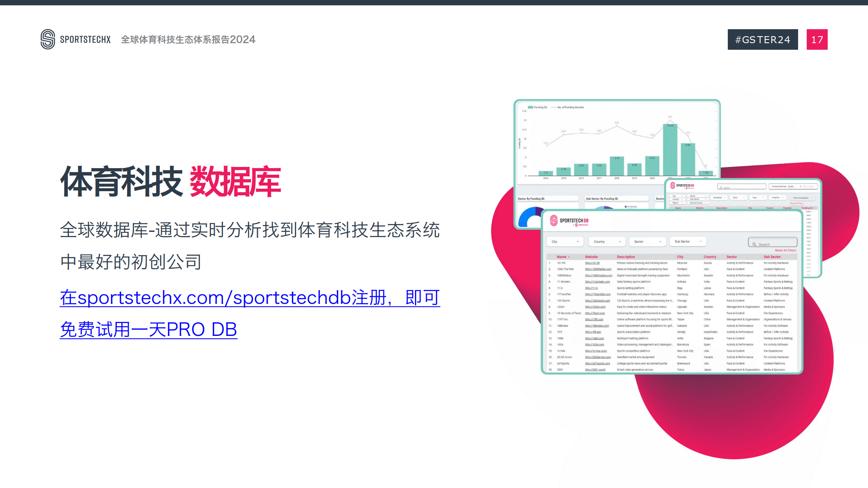868x488 pixels.
Task: Click the 'Kazakhstan' country cell
Action: [x=711, y=332]
